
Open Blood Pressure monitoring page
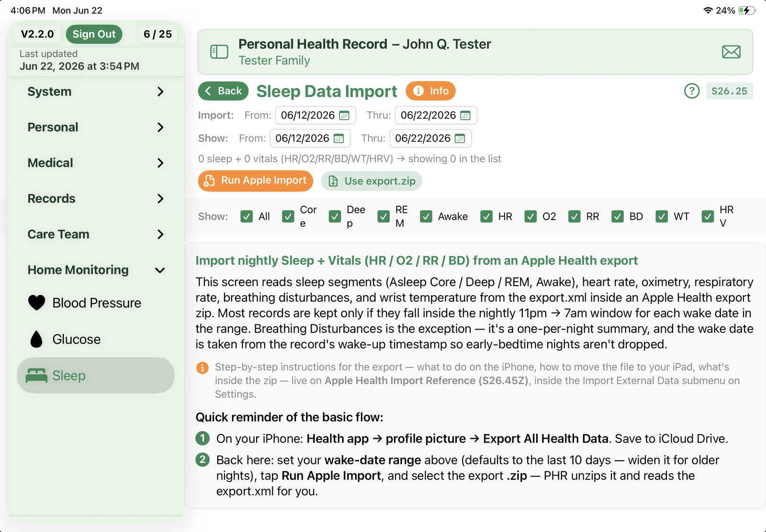click(x=96, y=303)
